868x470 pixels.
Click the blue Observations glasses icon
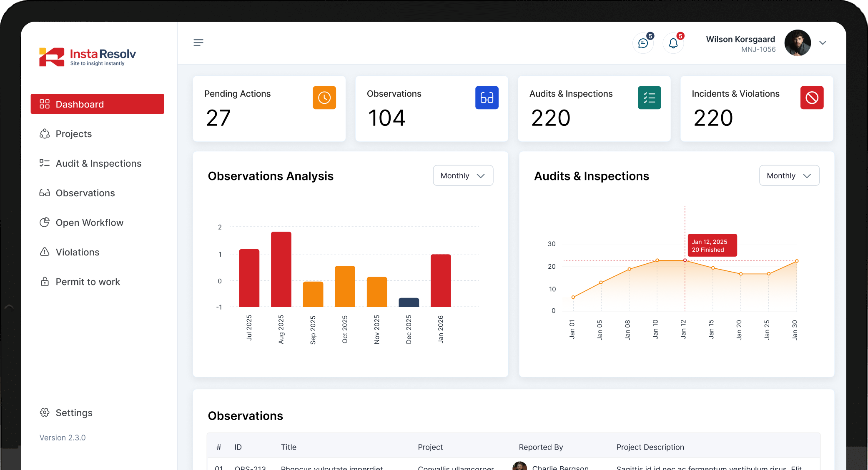tap(487, 97)
